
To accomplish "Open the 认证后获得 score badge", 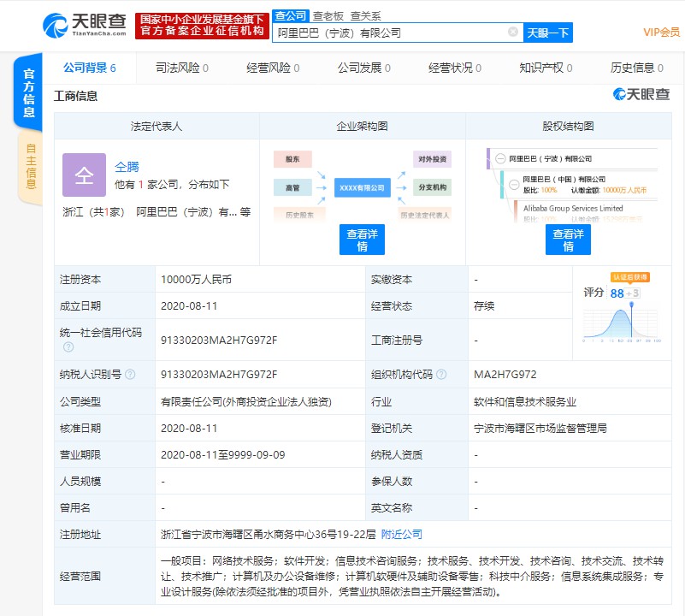I will click(629, 277).
